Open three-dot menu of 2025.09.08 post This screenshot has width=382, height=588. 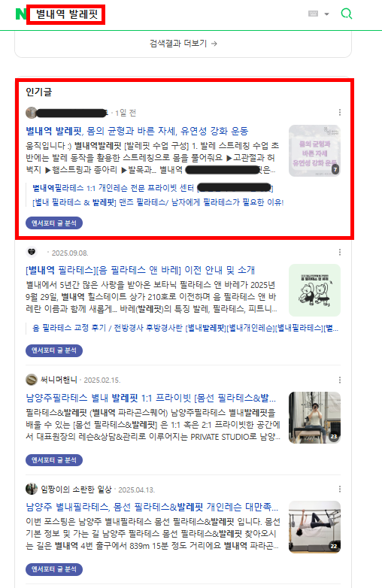pos(340,253)
